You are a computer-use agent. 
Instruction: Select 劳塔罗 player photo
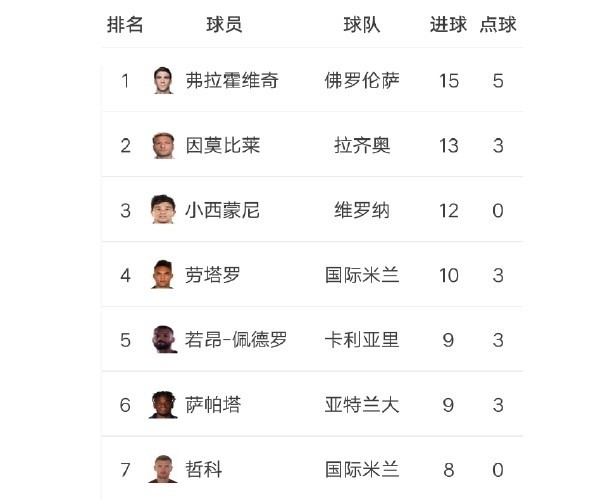pos(163,275)
